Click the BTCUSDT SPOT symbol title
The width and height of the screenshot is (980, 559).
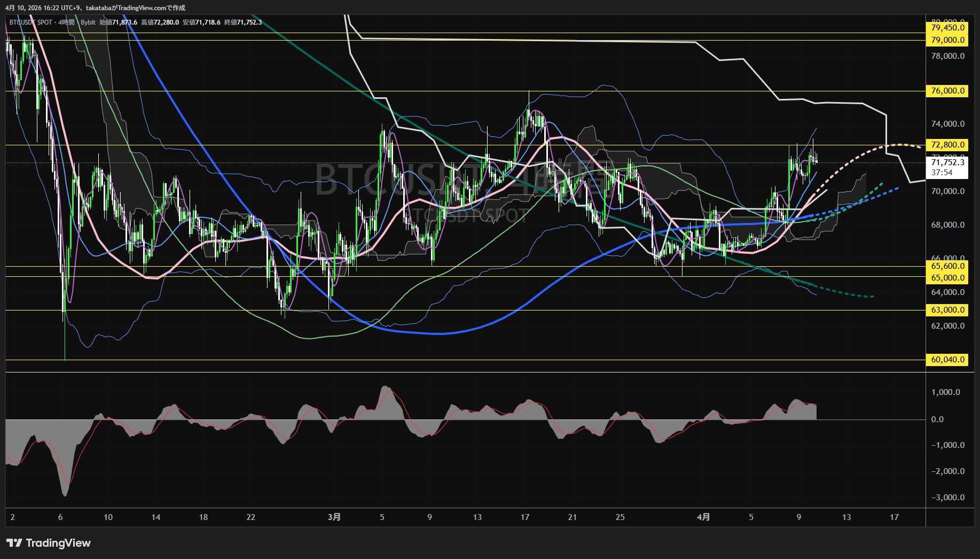tap(31, 22)
